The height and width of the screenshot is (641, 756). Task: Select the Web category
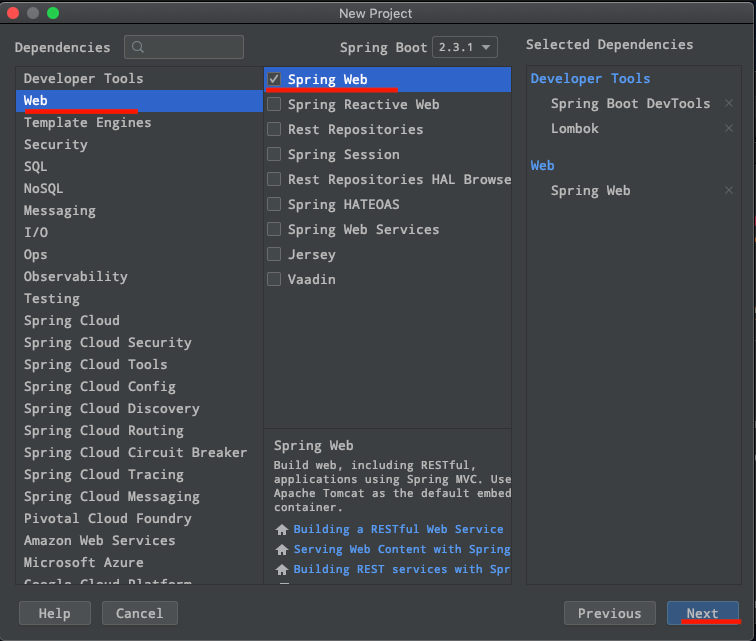(139, 101)
